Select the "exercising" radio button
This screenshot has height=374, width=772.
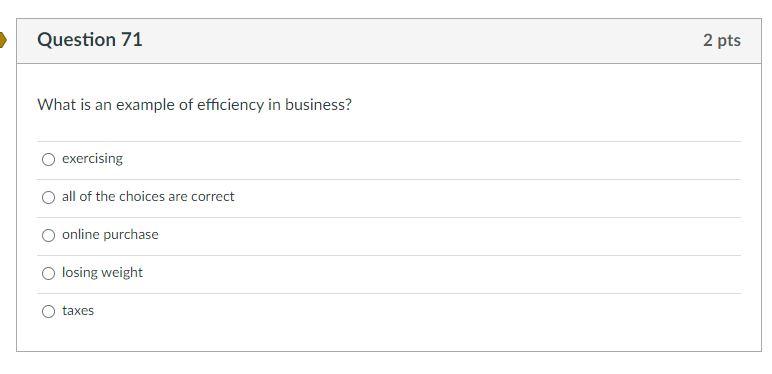point(48,159)
